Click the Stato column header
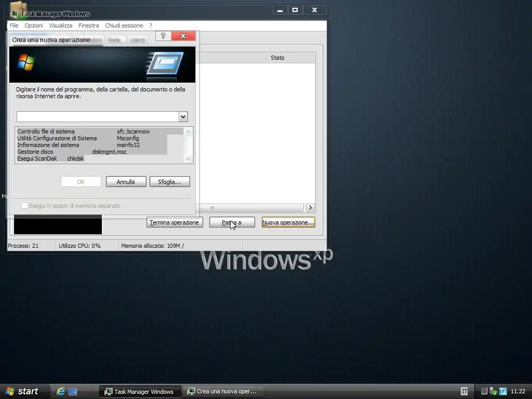This screenshot has width=532, height=399. click(x=290, y=58)
